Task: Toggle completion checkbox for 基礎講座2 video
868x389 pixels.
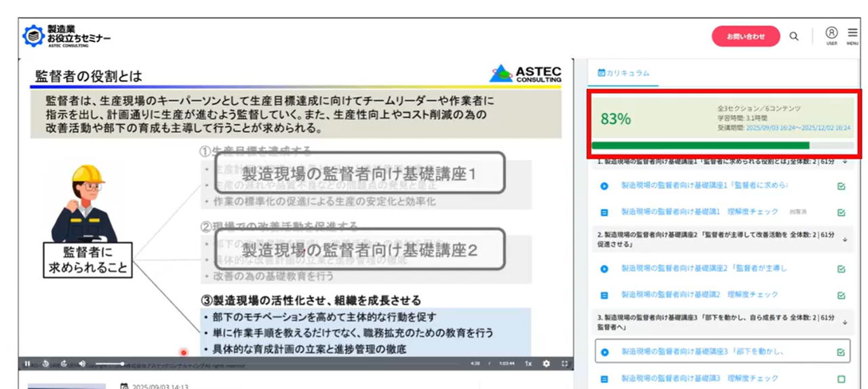Action: (842, 269)
